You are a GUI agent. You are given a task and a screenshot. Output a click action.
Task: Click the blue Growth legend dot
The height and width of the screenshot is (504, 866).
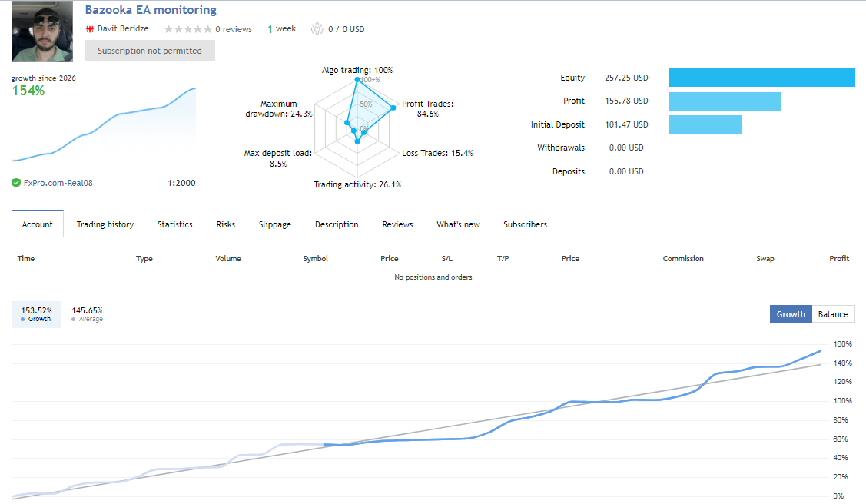[23, 319]
